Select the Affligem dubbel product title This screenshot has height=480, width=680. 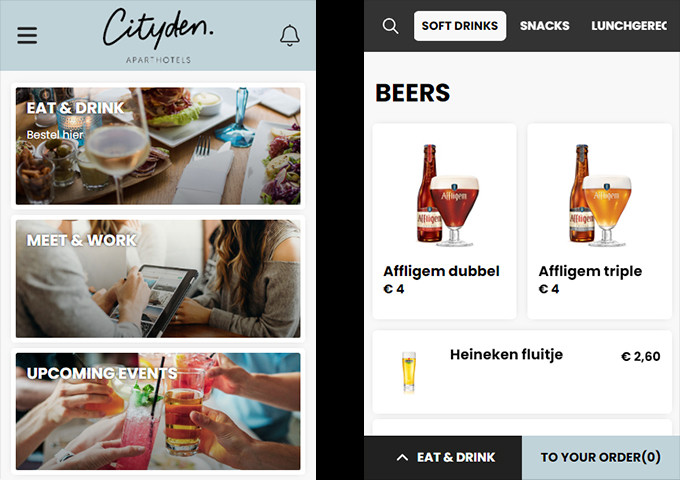tap(441, 271)
